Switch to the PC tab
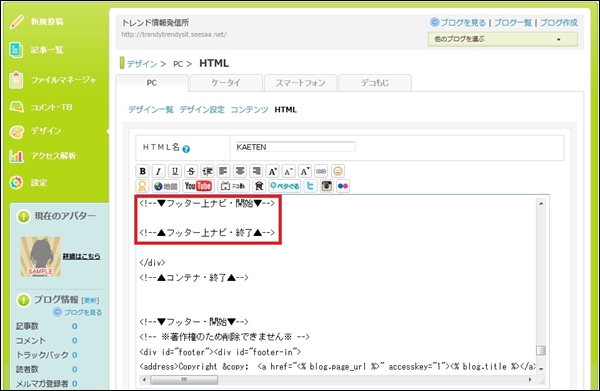The image size is (600, 391). 152,83
